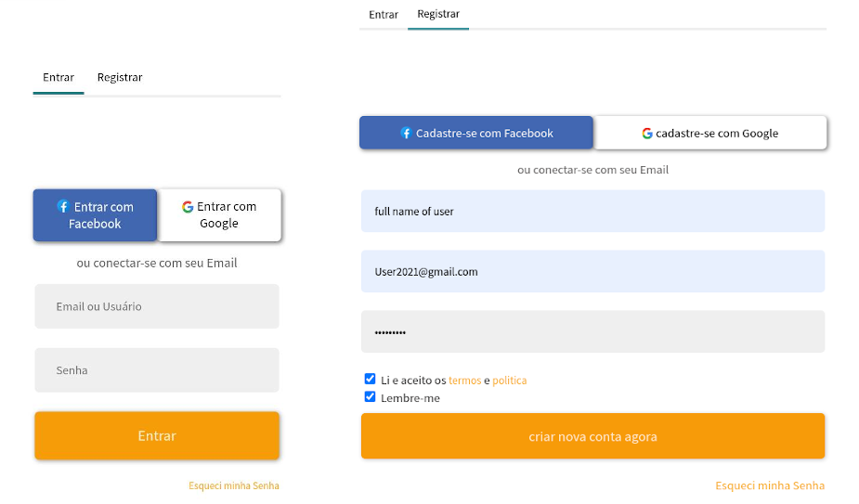Open the termos link
The width and height of the screenshot is (859, 504).
[464, 381]
